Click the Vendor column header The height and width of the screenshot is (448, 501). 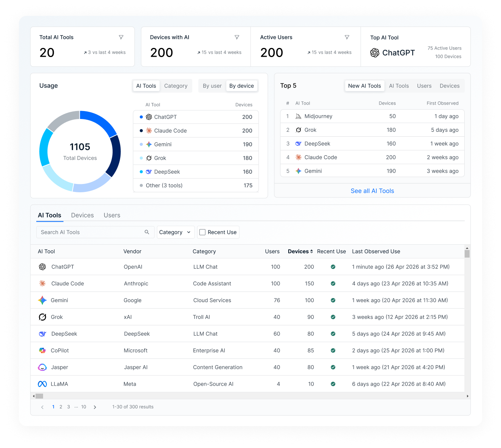coord(132,252)
